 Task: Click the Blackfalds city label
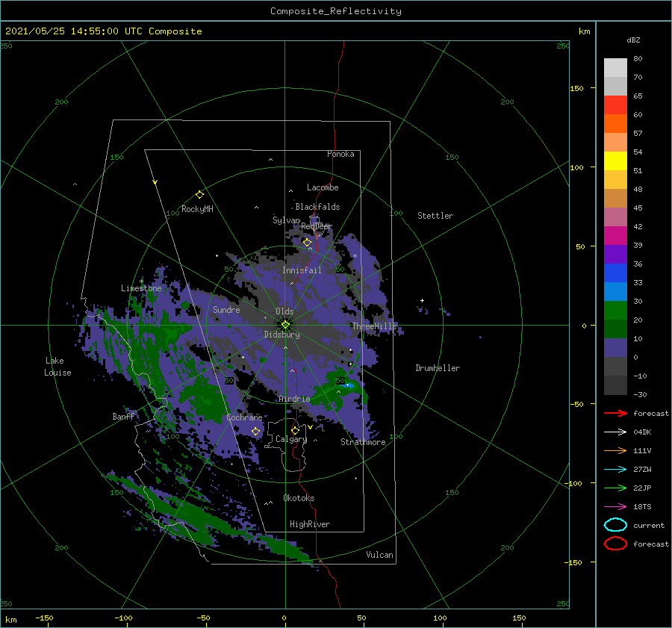coord(317,207)
